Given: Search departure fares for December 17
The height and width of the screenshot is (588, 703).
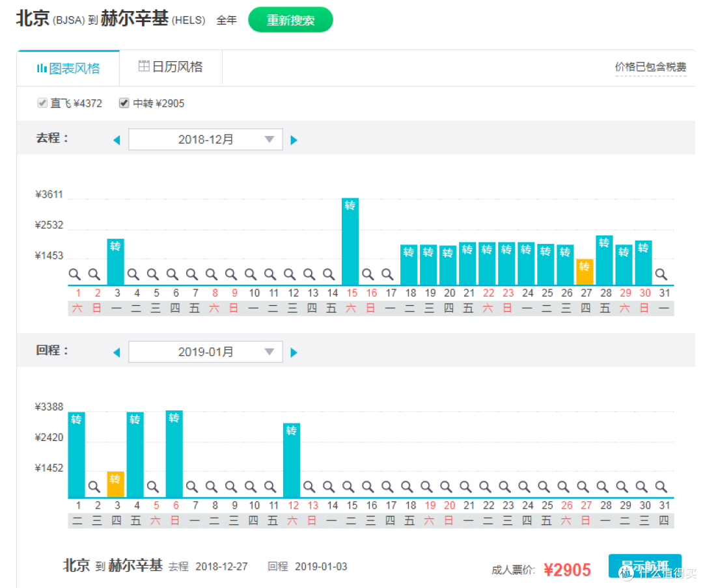Looking at the screenshot, I should coord(387,274).
